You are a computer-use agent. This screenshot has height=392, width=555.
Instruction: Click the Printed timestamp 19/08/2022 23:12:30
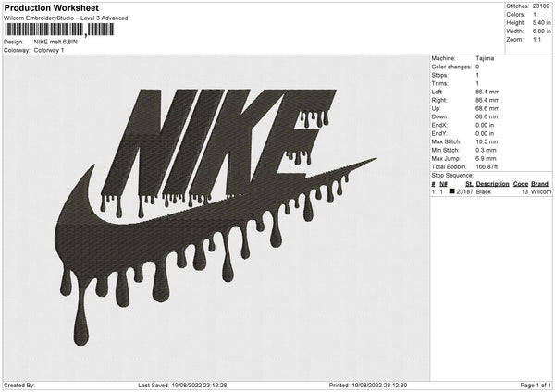point(379,385)
